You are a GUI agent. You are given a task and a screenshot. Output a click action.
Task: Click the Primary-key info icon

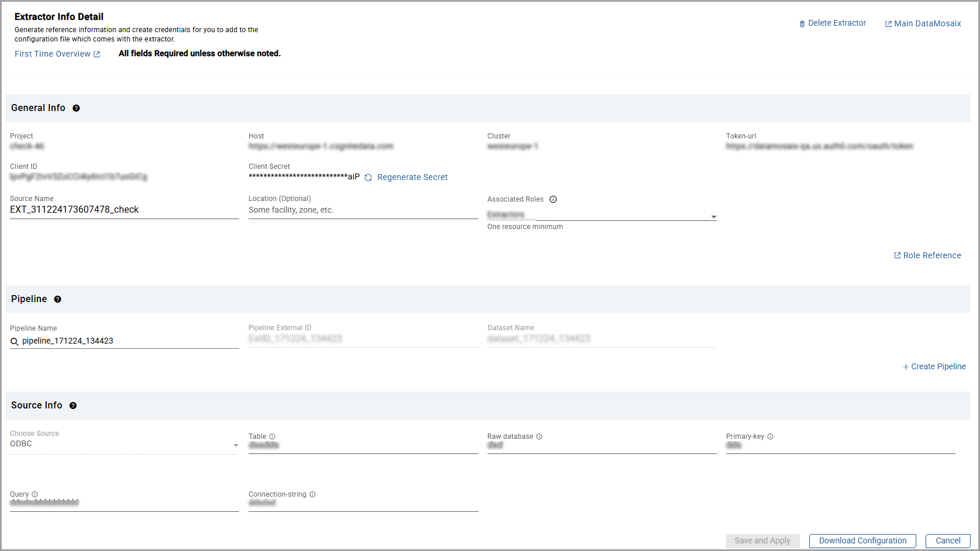(770, 436)
